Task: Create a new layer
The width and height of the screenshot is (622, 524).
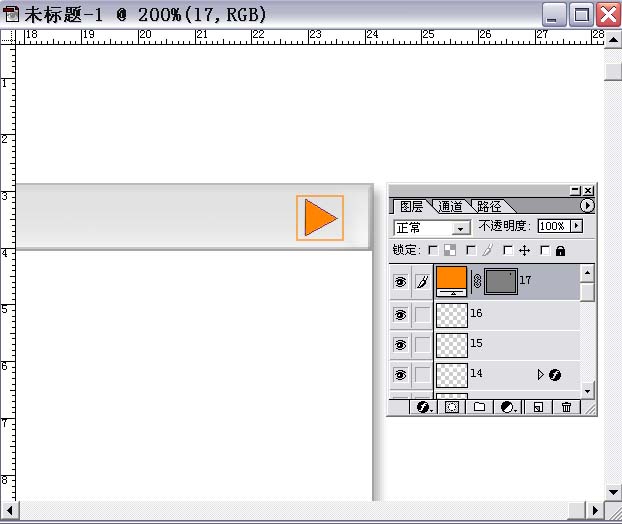Action: coord(538,407)
